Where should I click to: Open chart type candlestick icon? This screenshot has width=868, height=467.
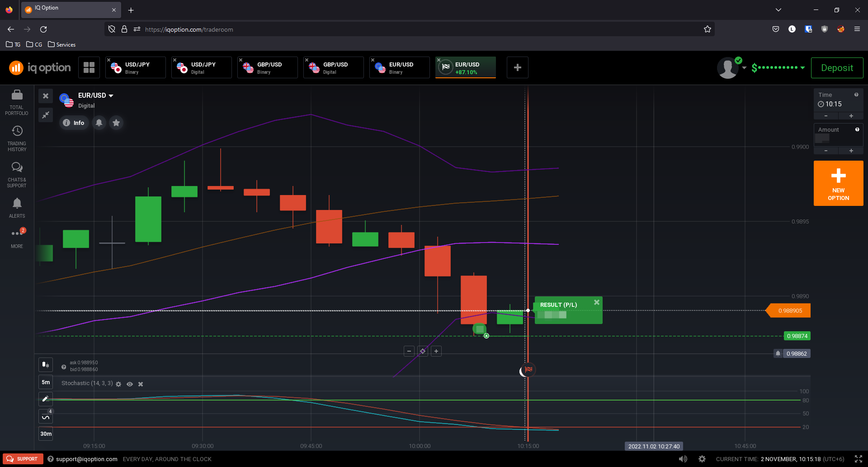[x=46, y=364]
